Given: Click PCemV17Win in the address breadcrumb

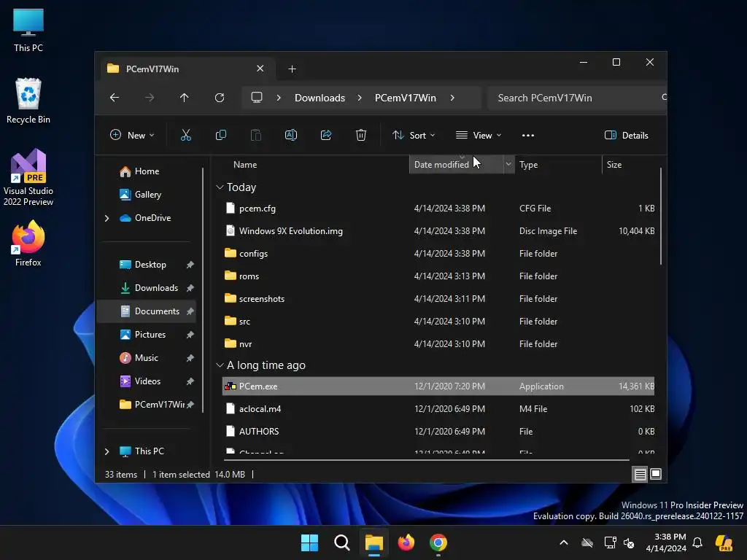Looking at the screenshot, I should click(406, 98).
